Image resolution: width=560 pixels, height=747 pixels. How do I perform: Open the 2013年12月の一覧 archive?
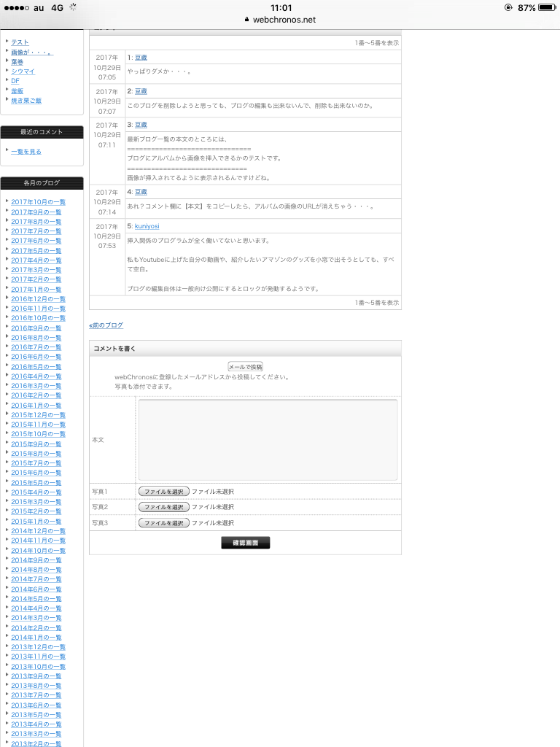pyautogui.click(x=38, y=647)
